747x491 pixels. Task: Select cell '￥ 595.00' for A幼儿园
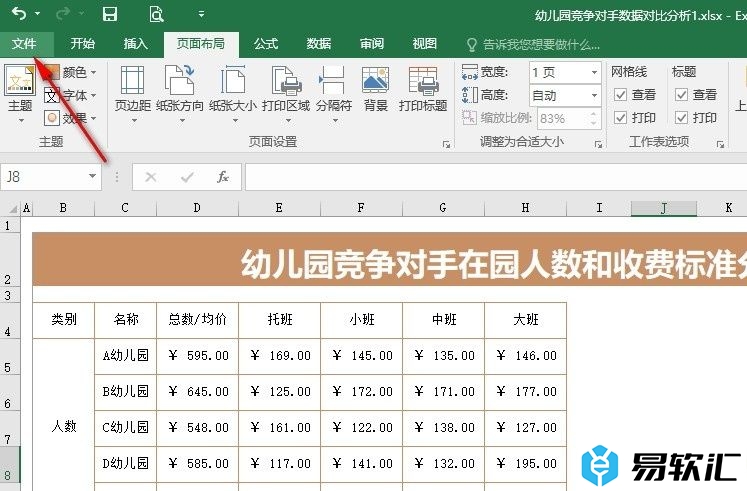(x=197, y=356)
